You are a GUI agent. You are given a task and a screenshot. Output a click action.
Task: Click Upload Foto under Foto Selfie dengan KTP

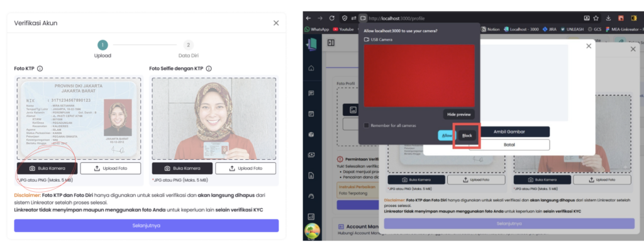tap(246, 169)
